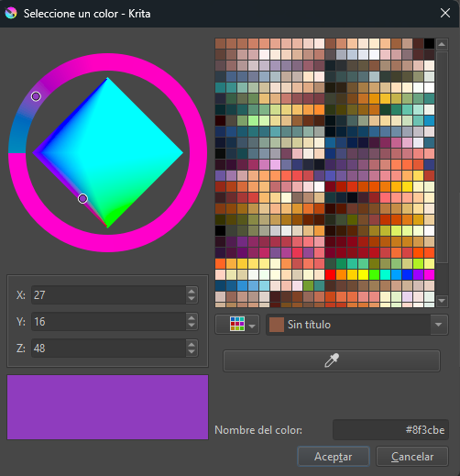Decrease the Z value with down arrow
This screenshot has width=460, height=476.
192,352
